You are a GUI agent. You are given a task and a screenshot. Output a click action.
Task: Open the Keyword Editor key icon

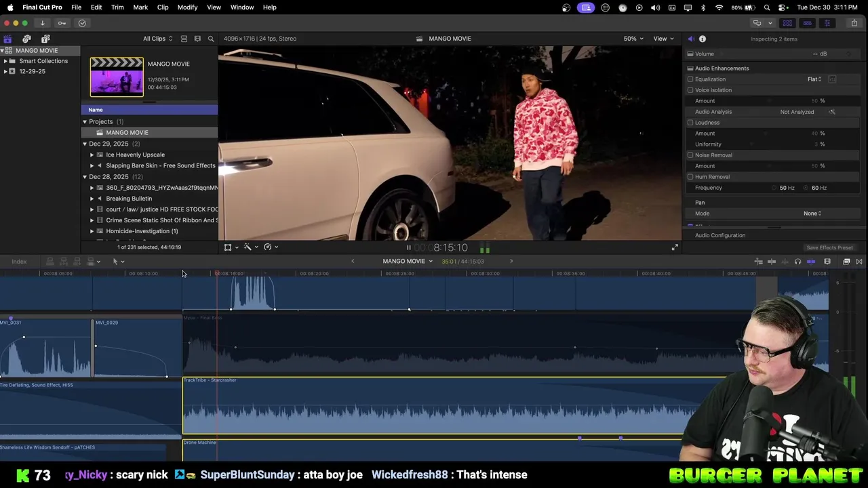(62, 23)
